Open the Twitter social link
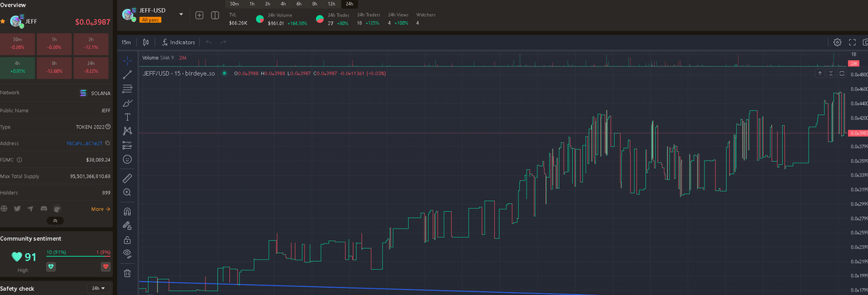Viewport: 868px width, 295px height. 17,209
